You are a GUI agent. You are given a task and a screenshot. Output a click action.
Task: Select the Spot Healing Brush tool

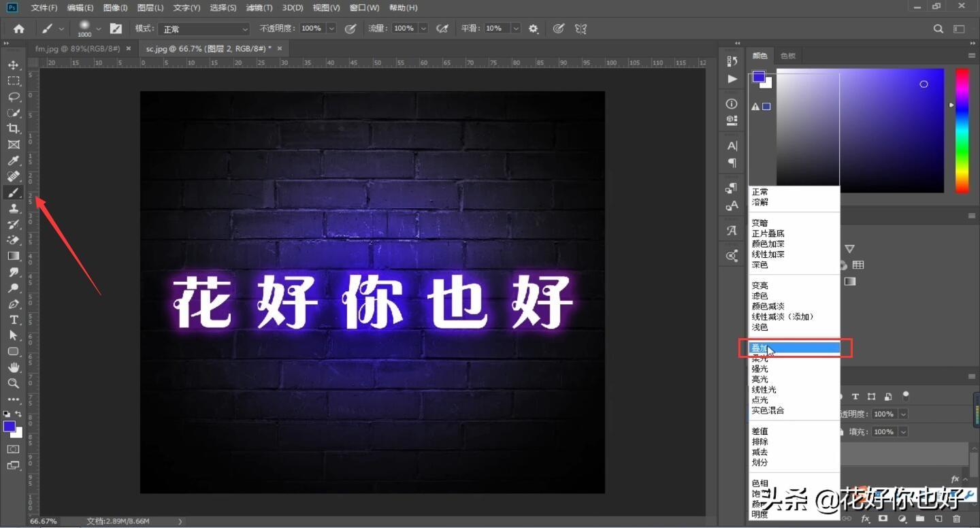(x=13, y=176)
